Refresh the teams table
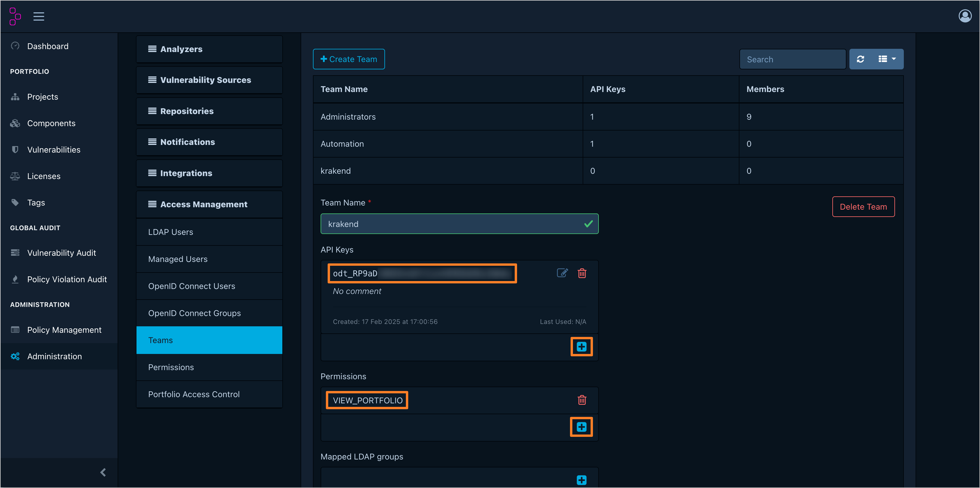Screen dimensions: 980x488 pyautogui.click(x=861, y=59)
